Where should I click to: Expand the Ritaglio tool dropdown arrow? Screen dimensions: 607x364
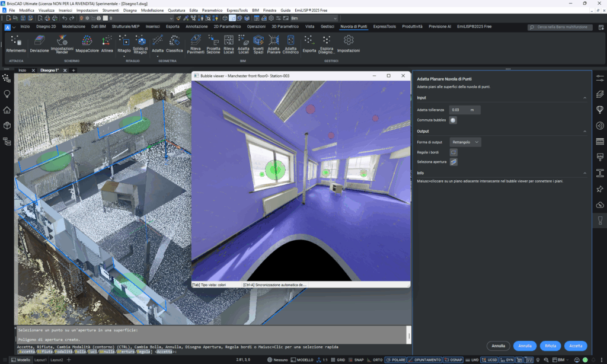[124, 56]
